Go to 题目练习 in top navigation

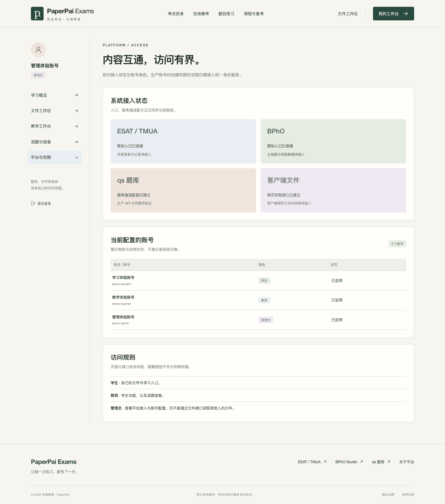coord(227,14)
